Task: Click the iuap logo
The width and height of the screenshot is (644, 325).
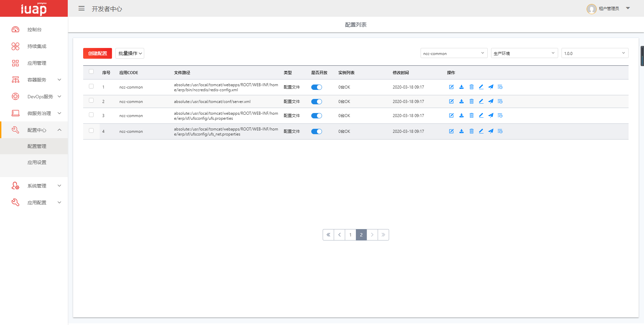Action: [x=34, y=8]
